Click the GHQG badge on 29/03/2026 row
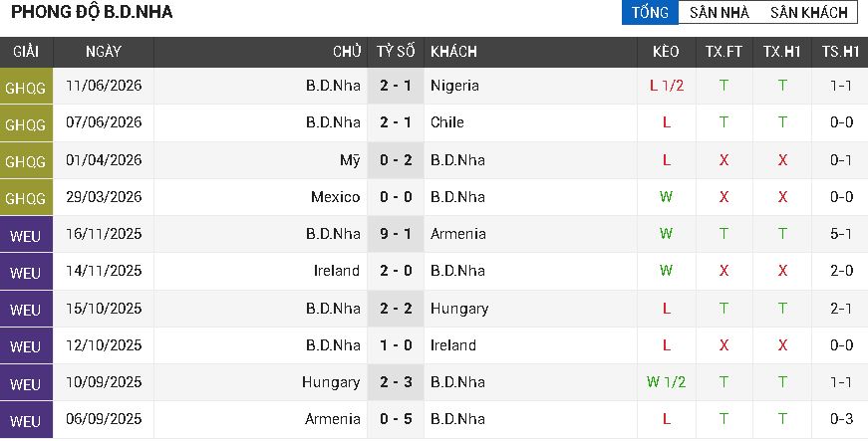The image size is (868, 441). pyautogui.click(x=26, y=197)
